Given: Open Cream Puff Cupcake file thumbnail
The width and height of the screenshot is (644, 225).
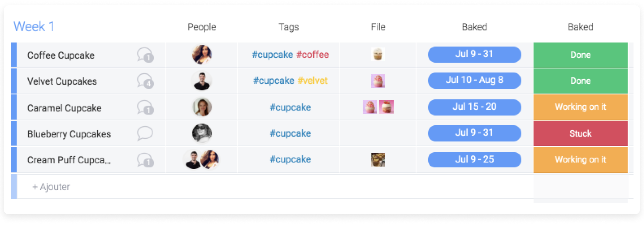Looking at the screenshot, I should [378, 160].
